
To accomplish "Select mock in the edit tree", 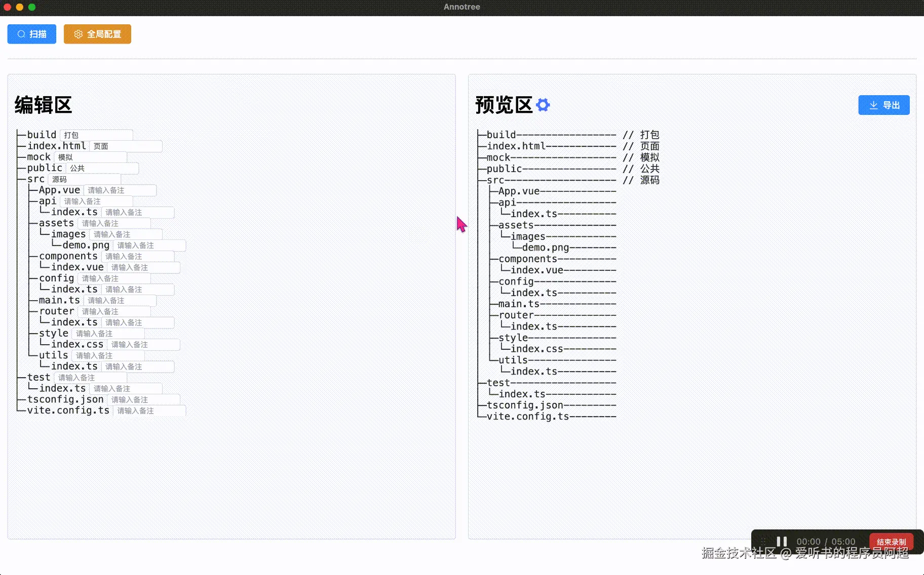I will click(39, 157).
